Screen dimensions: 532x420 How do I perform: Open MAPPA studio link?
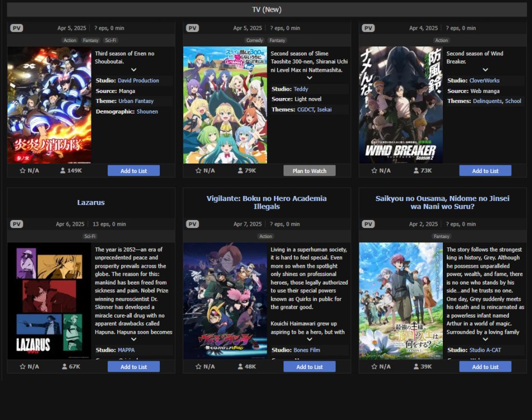tap(126, 350)
